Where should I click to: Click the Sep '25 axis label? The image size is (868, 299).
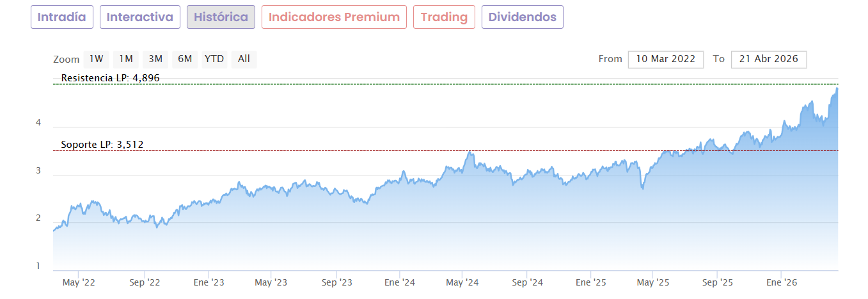click(718, 282)
